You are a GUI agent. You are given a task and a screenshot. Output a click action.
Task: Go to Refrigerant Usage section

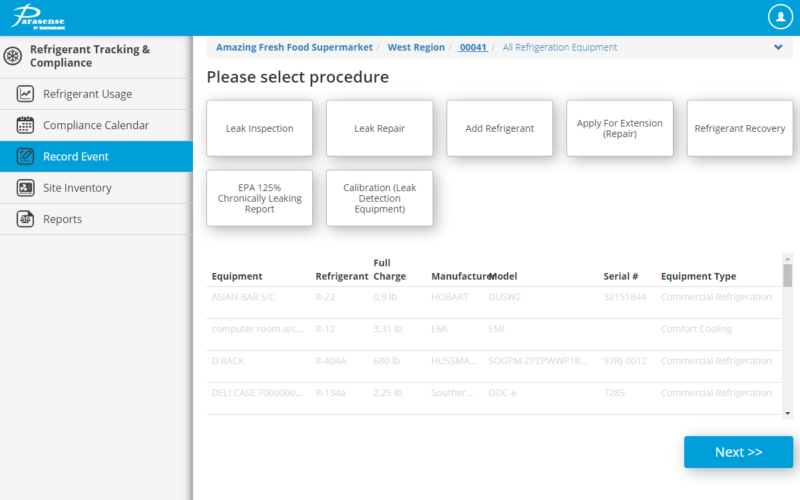87,94
